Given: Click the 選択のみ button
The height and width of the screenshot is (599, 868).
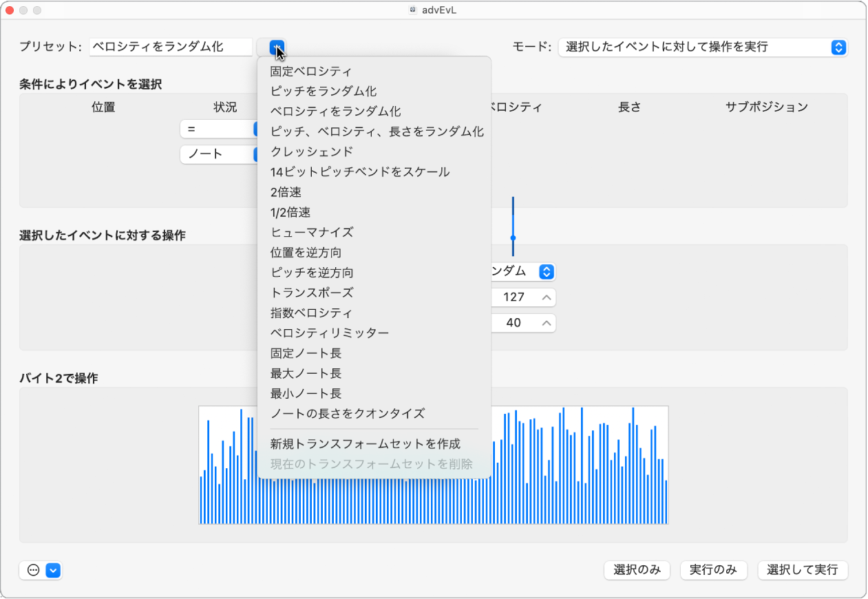Looking at the screenshot, I should tap(636, 570).
